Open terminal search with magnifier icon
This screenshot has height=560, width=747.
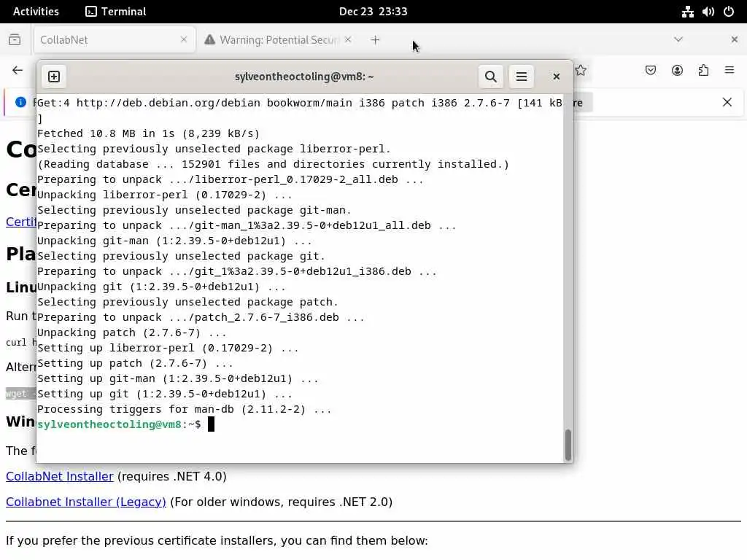(x=491, y=77)
